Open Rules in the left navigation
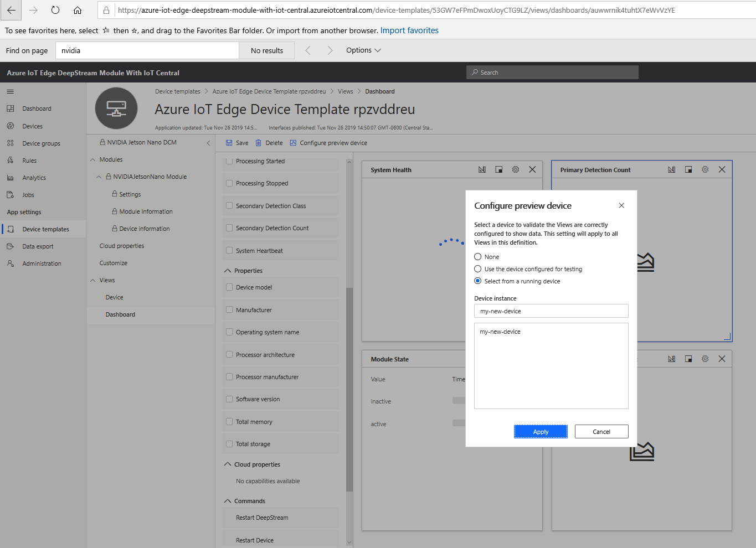The image size is (756, 548). (x=29, y=161)
